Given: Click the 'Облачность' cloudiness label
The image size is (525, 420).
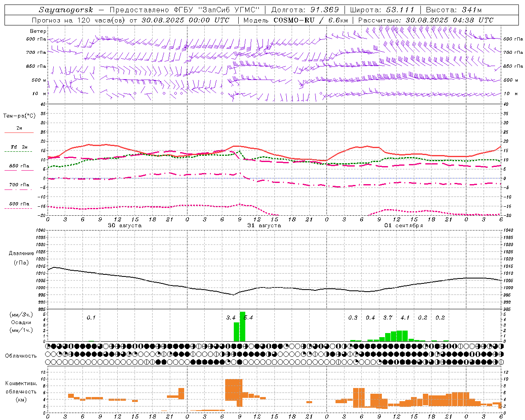Looking at the screenshot, I should [21, 356].
